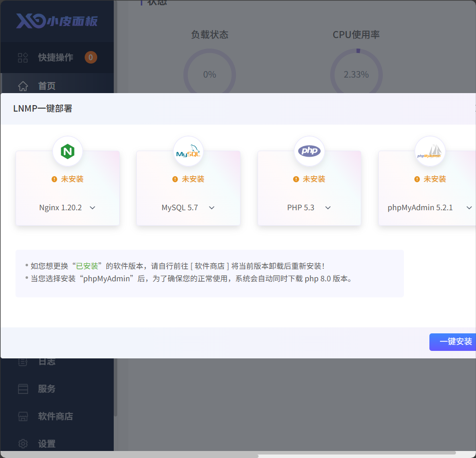The width and height of the screenshot is (476, 458).
Task: Click the orange 0 badge next to 快捷操作
Action: point(91,58)
